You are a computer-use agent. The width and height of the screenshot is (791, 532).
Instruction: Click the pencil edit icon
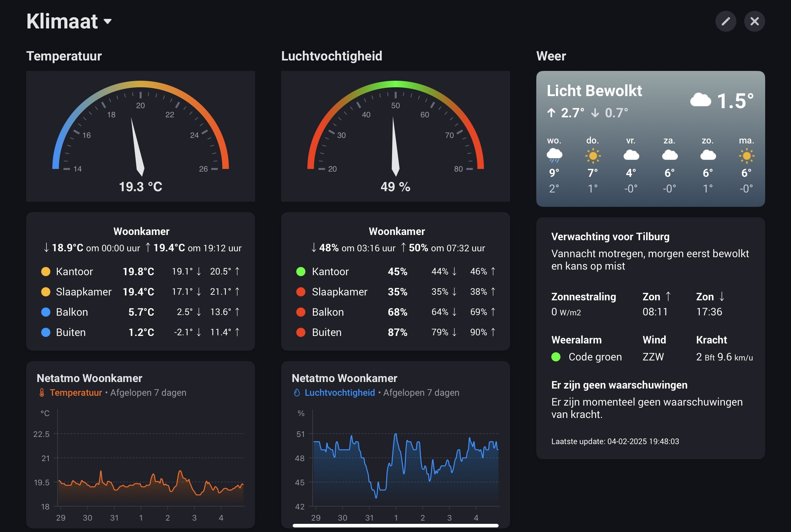[x=726, y=21]
